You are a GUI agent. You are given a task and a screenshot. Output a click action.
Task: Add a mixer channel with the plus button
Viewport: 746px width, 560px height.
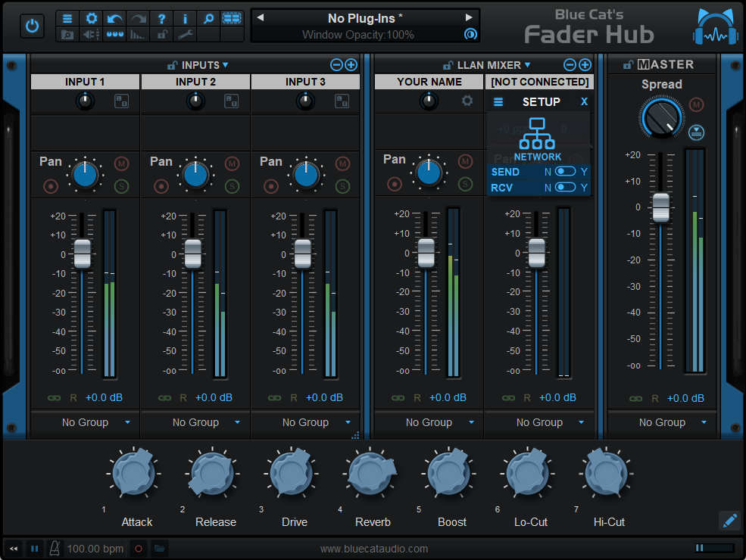click(x=584, y=65)
